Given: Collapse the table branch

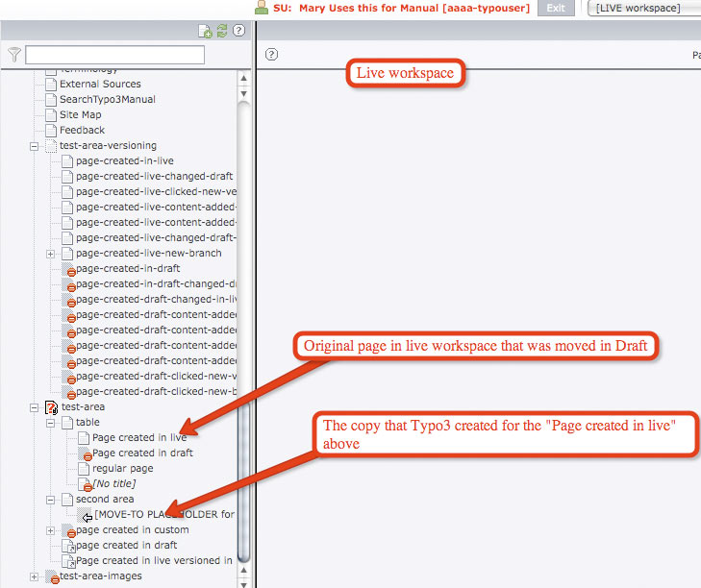Looking at the screenshot, I should (x=50, y=423).
